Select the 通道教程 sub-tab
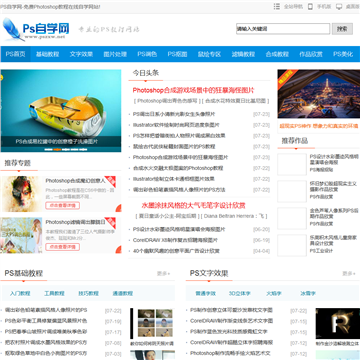Screen dimensions: 360x360 122,294
